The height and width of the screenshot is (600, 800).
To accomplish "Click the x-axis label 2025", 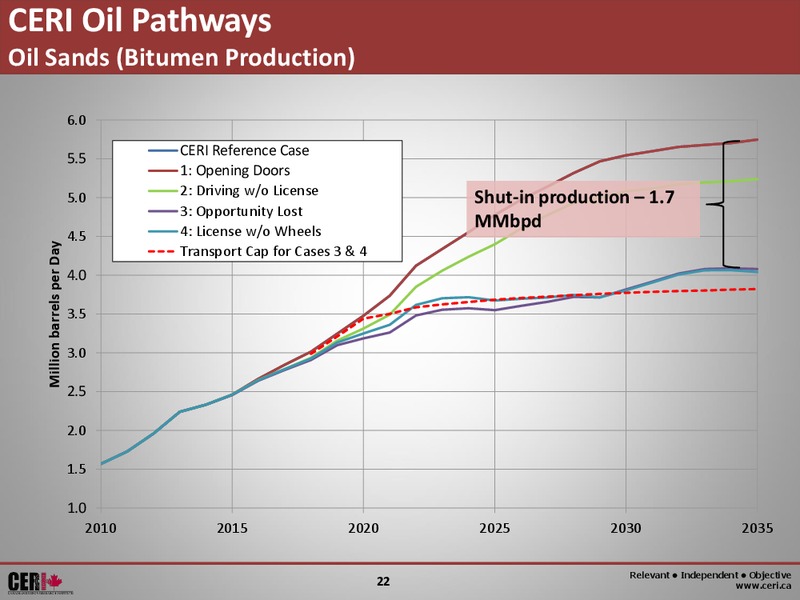I will pos(494,528).
